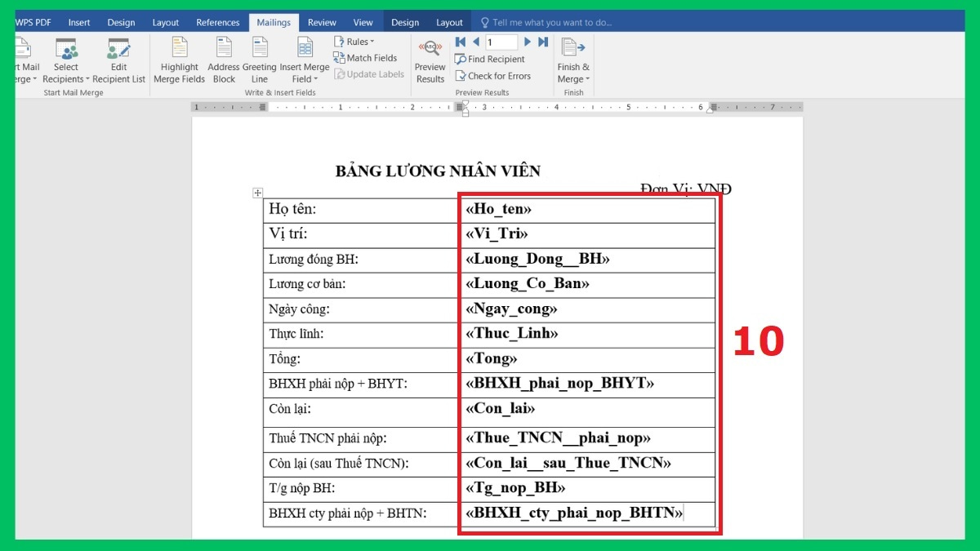The height and width of the screenshot is (551, 980).
Task: Open the Finish & Merge dropdown
Action: [x=573, y=59]
